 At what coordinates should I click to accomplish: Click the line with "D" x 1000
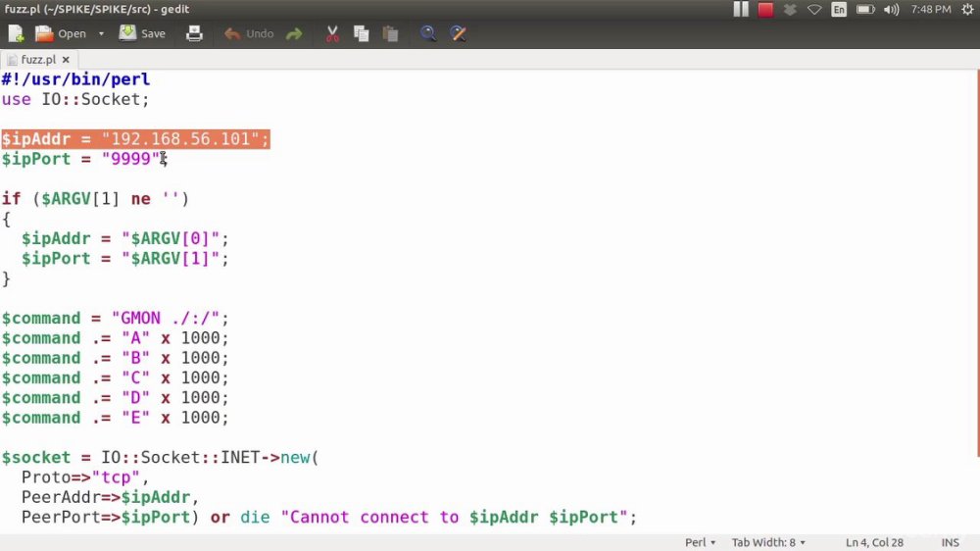pyautogui.click(x=115, y=398)
